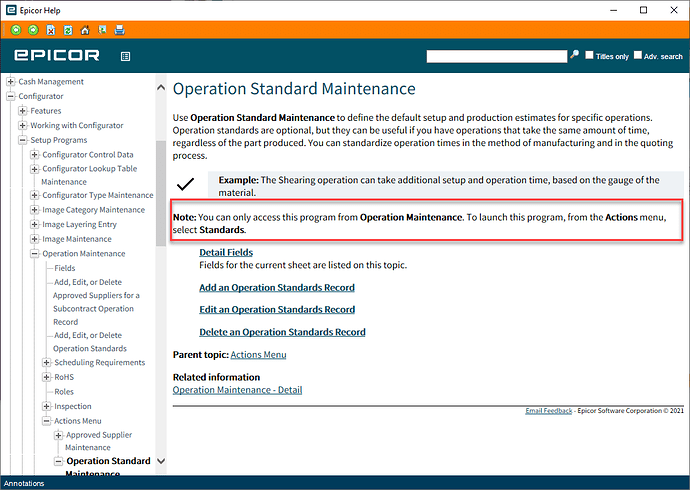Click the Epicor Help title bar app icon
690x490 pixels.
(x=11, y=10)
